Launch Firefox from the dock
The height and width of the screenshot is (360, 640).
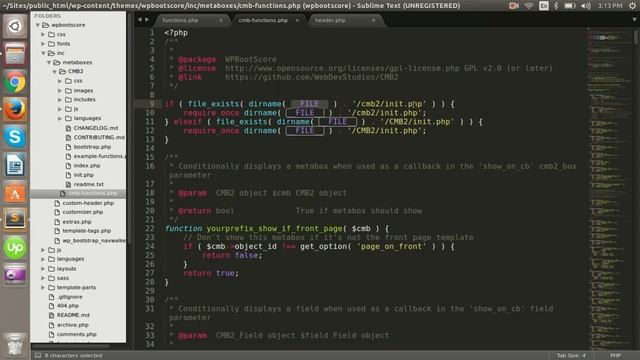tap(15, 109)
